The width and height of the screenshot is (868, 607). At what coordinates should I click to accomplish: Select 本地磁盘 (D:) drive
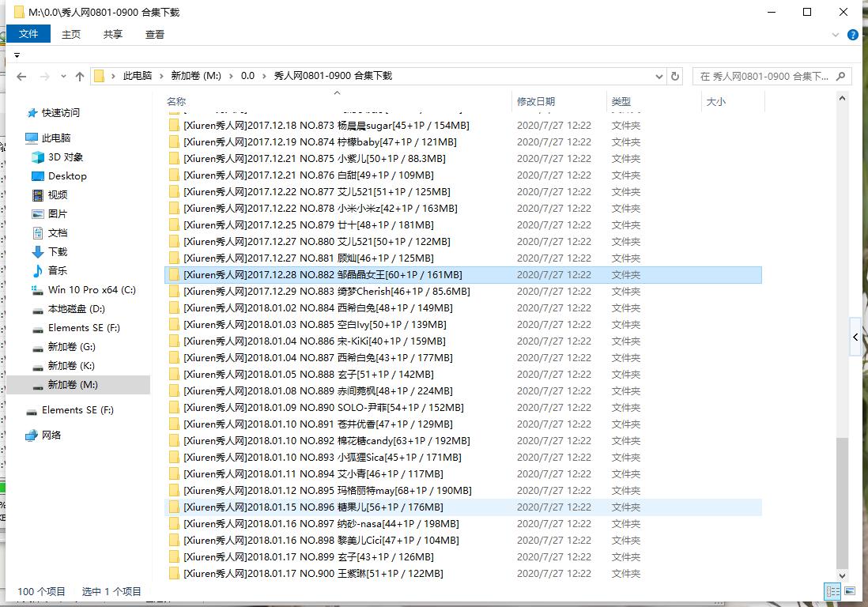[69, 309]
